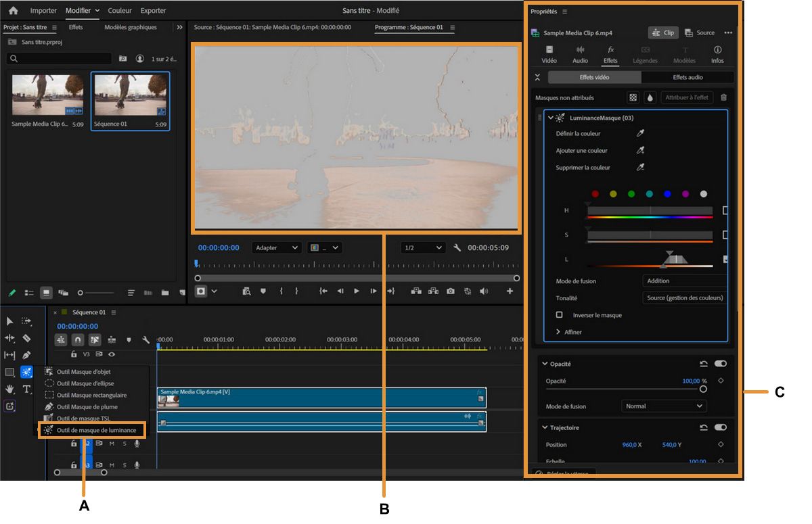The width and height of the screenshot is (812, 524).
Task: Add marker in Program monitor
Action: [x=263, y=291]
